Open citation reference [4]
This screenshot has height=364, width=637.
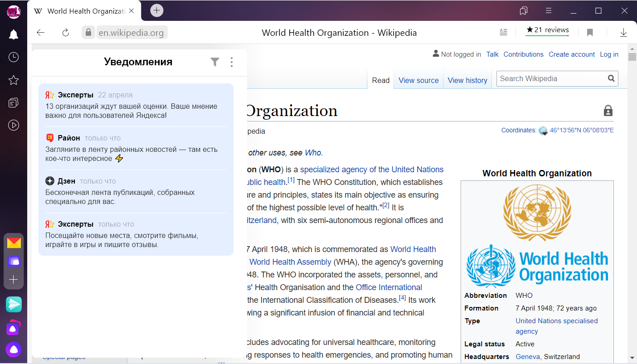pyautogui.click(x=403, y=298)
